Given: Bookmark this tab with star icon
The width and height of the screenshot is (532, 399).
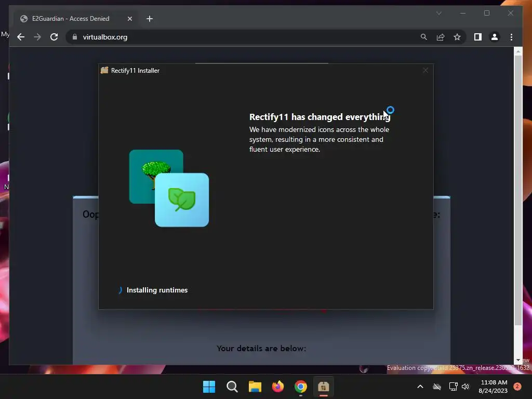Looking at the screenshot, I should (x=457, y=37).
